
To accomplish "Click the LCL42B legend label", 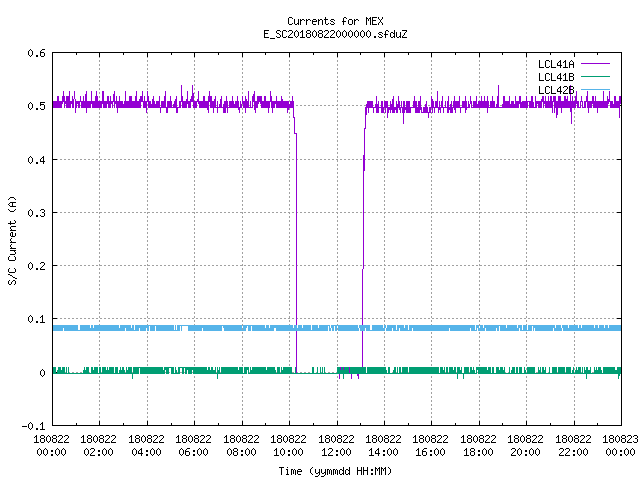I will click(x=556, y=90).
